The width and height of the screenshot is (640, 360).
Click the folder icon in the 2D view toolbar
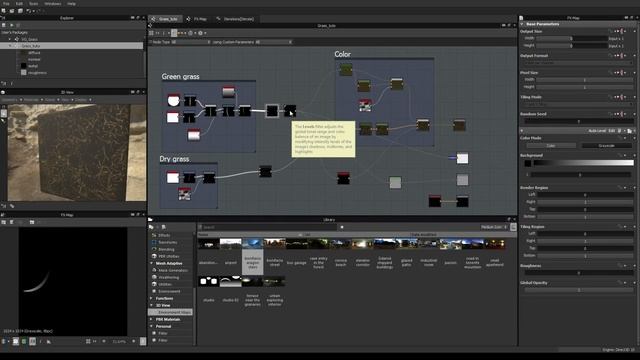pyautogui.click(x=32, y=222)
